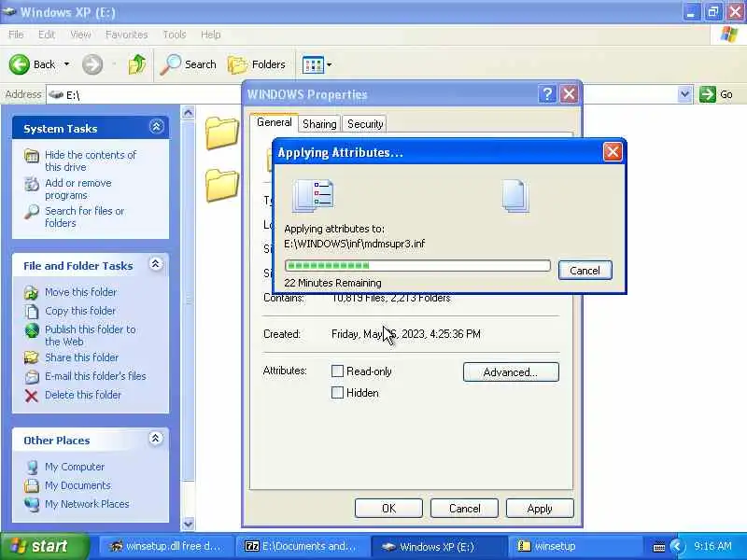747x560 pixels.
Task: Click Apply in WINDOWS Properties
Action: point(540,509)
